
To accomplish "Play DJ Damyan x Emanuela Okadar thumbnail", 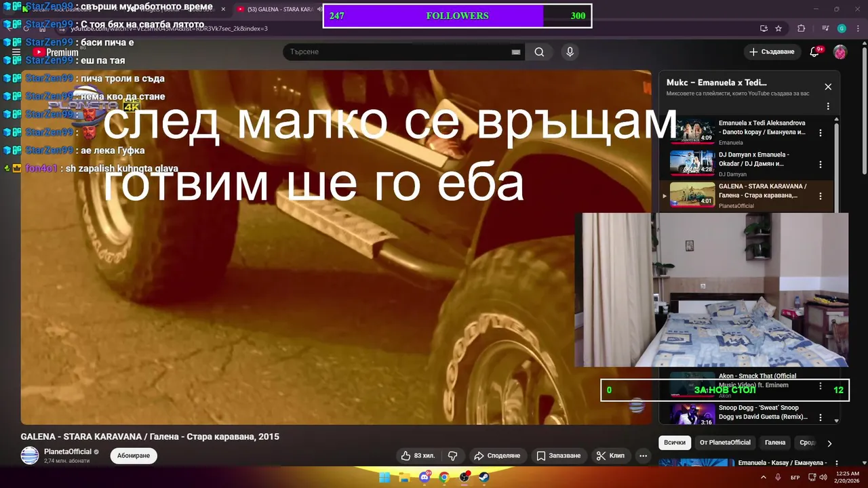I will (692, 163).
